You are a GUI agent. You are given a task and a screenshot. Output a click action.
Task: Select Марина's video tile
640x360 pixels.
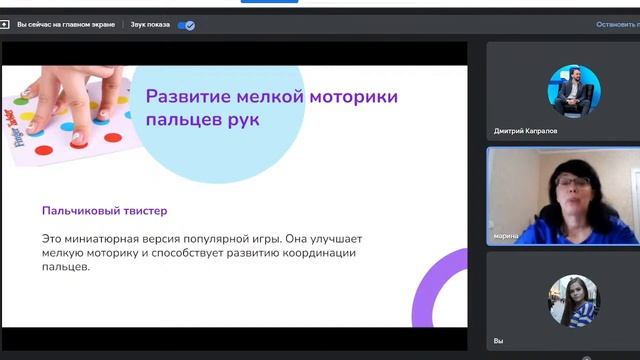pos(563,196)
